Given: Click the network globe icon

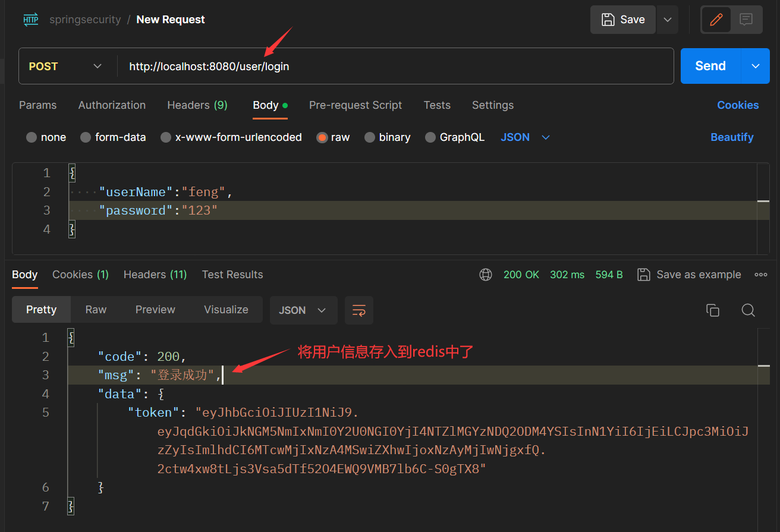Looking at the screenshot, I should click(x=486, y=275).
